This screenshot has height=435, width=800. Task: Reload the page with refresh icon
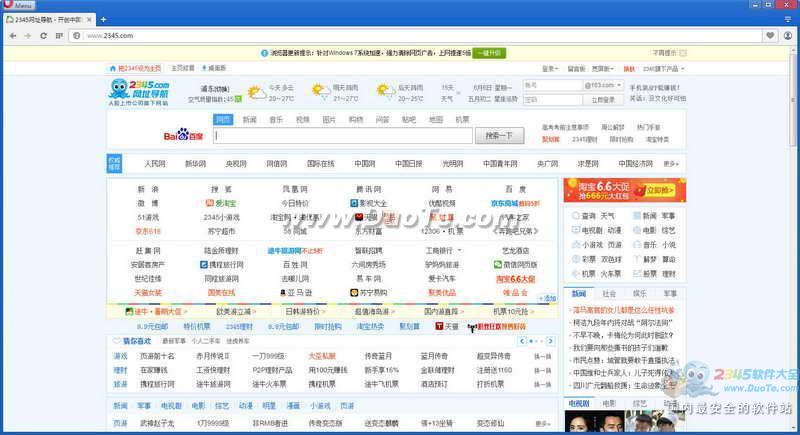tap(43, 36)
